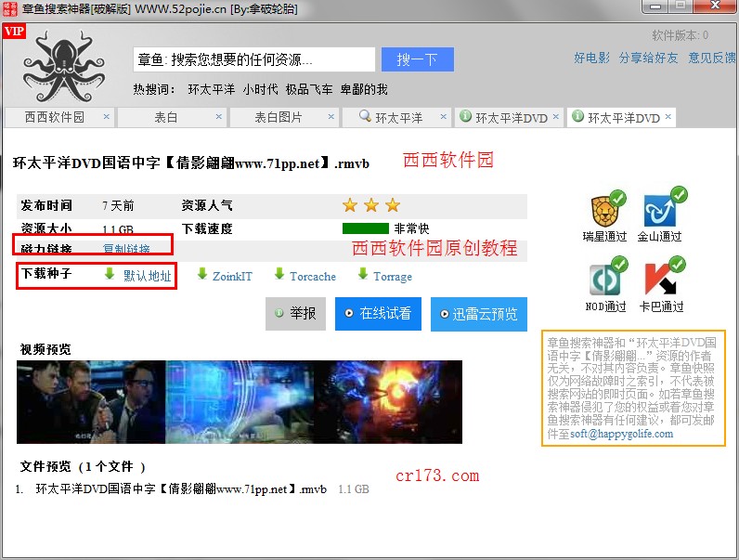
Task: Close the 环太平洋 search tab
Action: [x=444, y=116]
